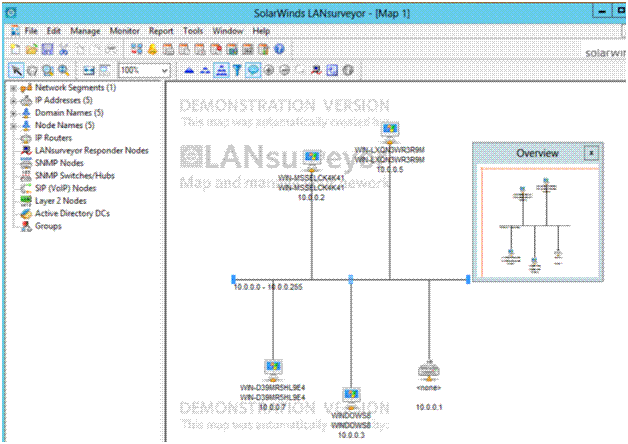Open the Monitor menu
Image resolution: width=628 pixels, height=444 pixels.
125,31
